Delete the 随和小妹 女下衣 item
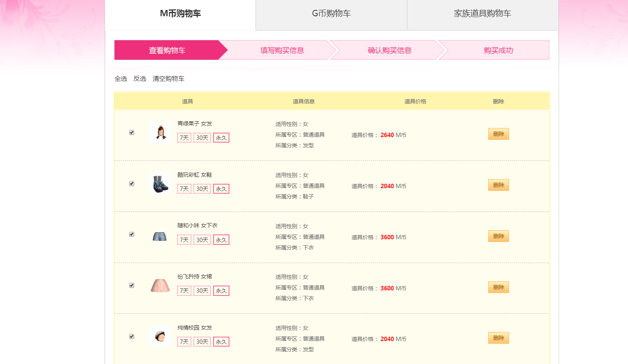Screen dimensions: 628x364 coord(498,236)
